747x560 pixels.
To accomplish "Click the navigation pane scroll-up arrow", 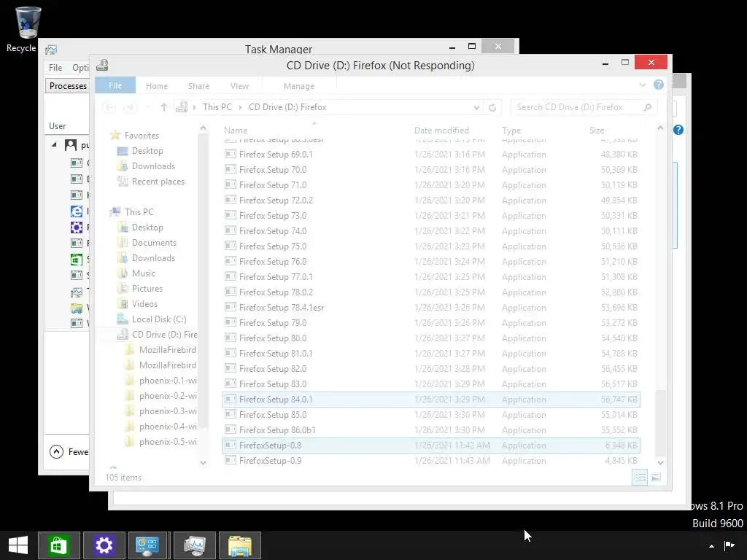I will coord(203,128).
